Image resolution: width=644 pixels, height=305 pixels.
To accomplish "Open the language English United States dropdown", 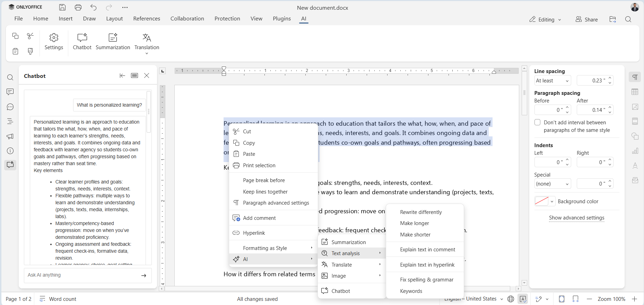I will [473, 299].
